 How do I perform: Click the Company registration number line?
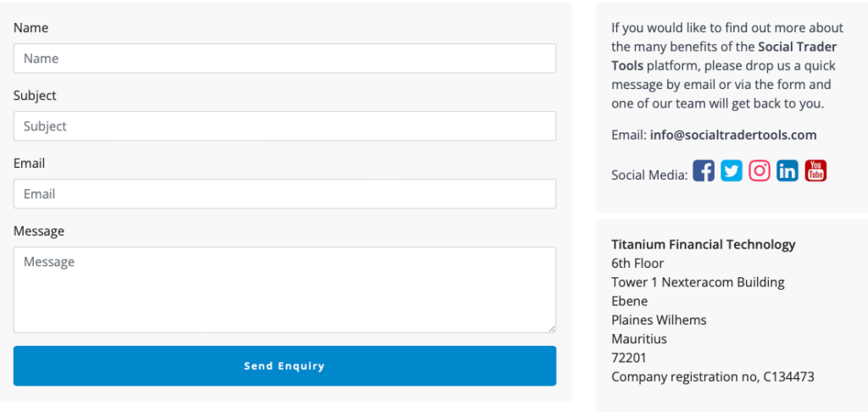pyautogui.click(x=712, y=376)
